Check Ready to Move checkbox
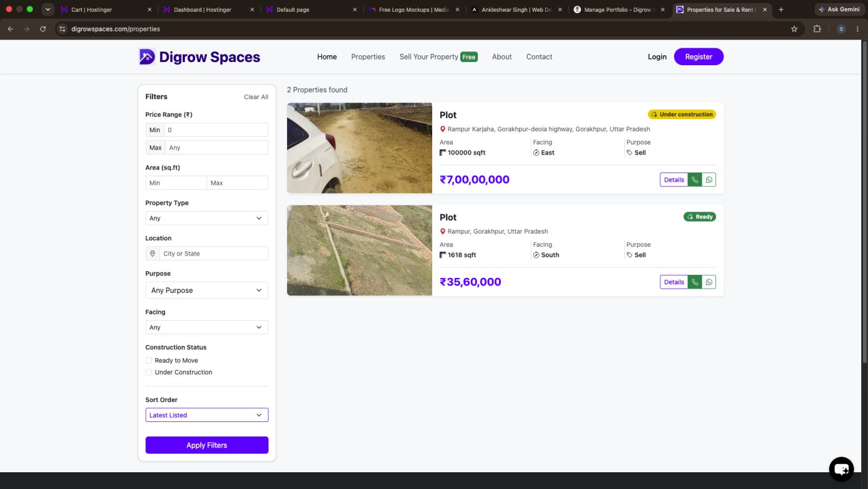 point(149,361)
